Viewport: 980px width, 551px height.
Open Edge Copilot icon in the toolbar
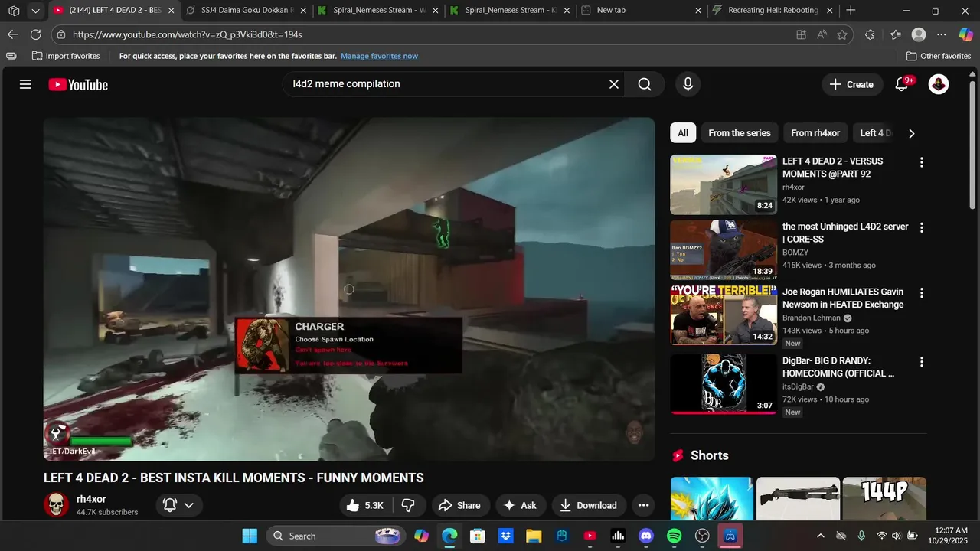coord(966,34)
